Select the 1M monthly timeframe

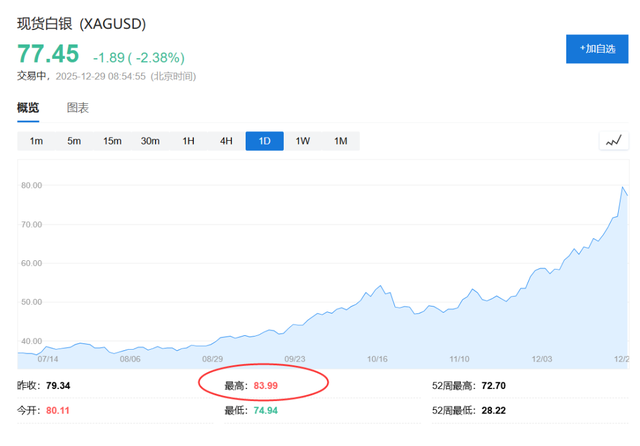(340, 141)
